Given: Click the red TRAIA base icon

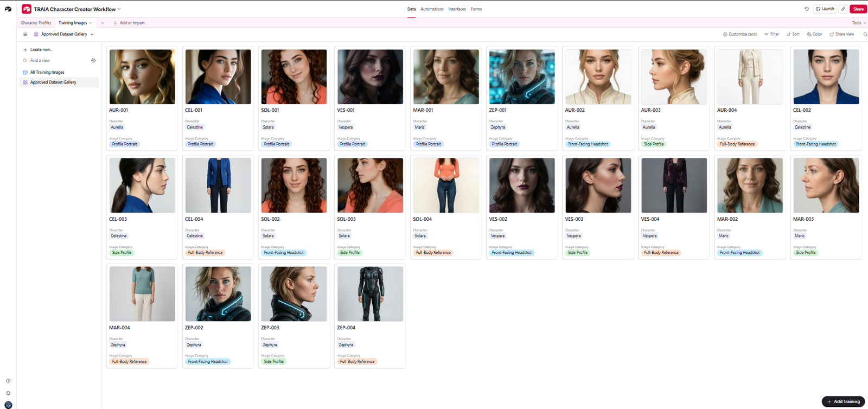Looking at the screenshot, I should coord(27,9).
